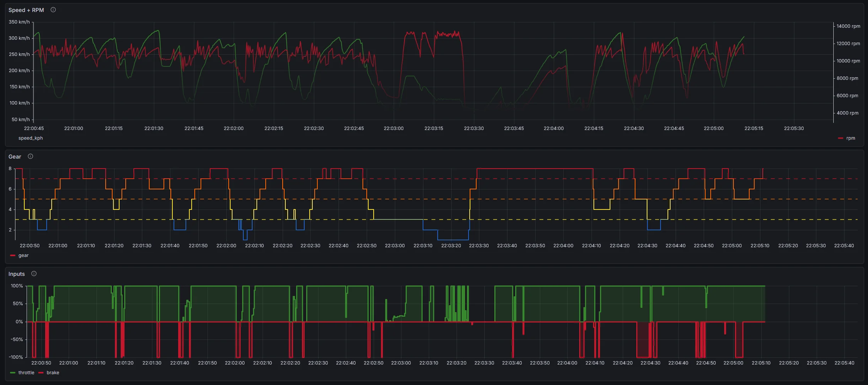Select the gear legend label
Image resolution: width=868 pixels, height=385 pixels.
click(x=24, y=255)
